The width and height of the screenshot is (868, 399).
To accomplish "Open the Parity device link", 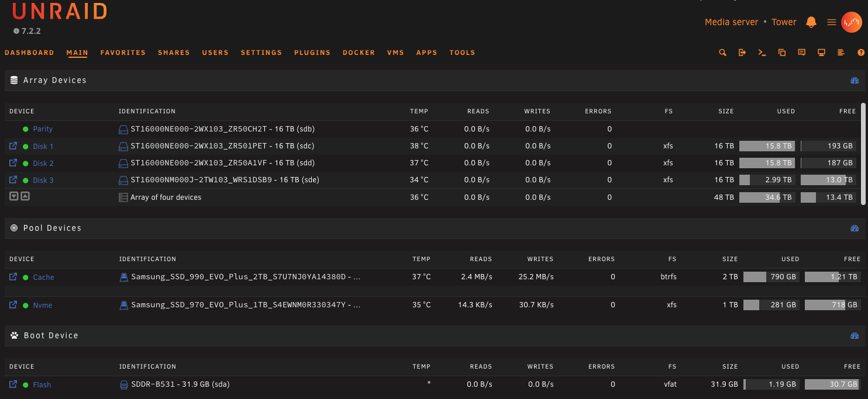I will (x=43, y=129).
